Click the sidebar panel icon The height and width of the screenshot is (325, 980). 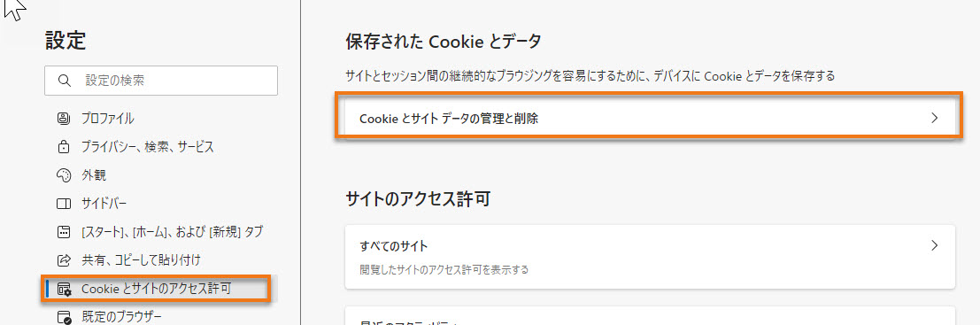click(x=64, y=204)
